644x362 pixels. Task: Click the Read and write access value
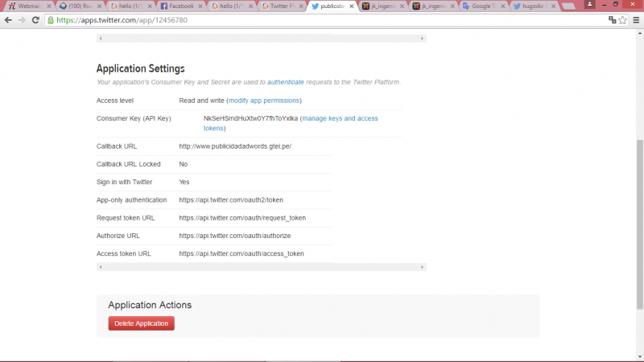click(x=201, y=101)
